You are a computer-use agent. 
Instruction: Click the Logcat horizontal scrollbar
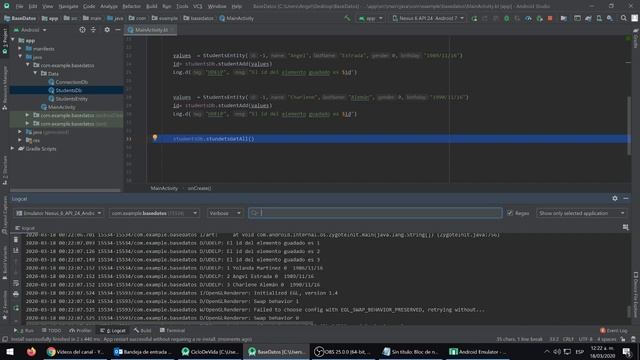tap(169, 323)
